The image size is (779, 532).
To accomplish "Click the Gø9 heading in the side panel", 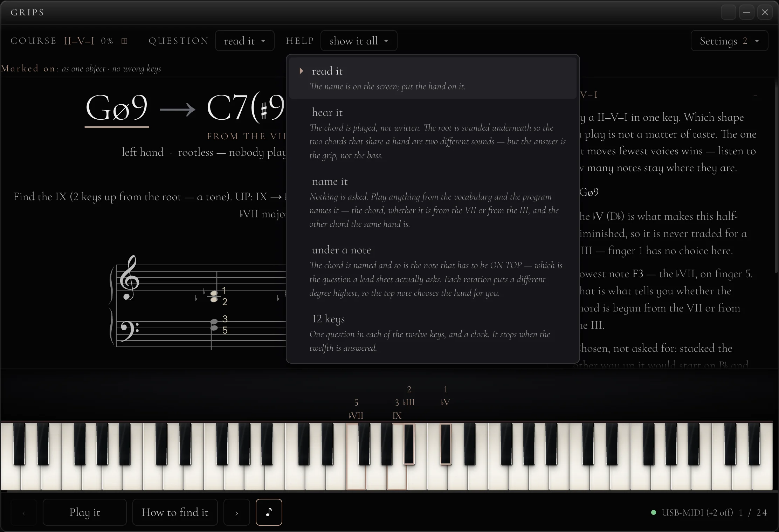I will (589, 192).
